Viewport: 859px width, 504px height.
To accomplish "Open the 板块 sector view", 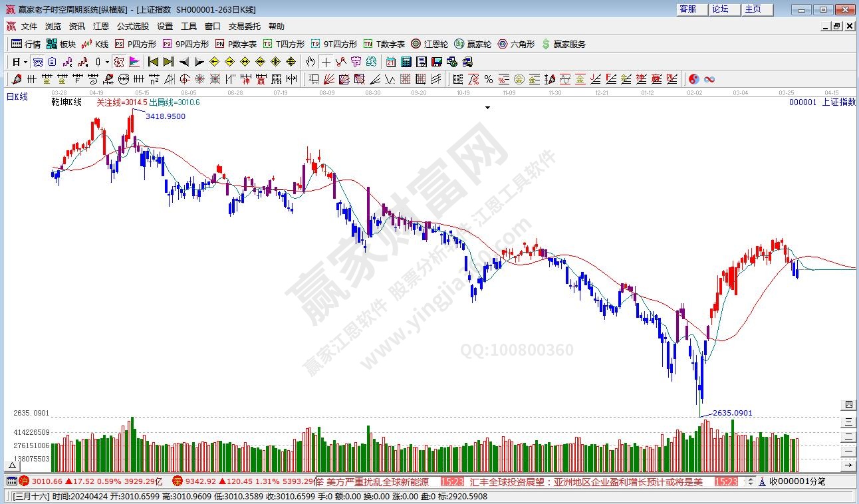I will [61, 44].
